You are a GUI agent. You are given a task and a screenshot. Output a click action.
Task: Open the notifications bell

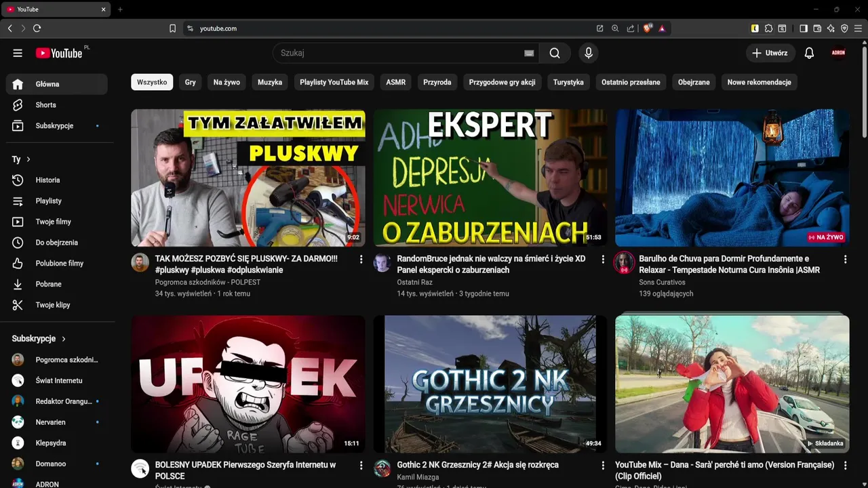809,53
